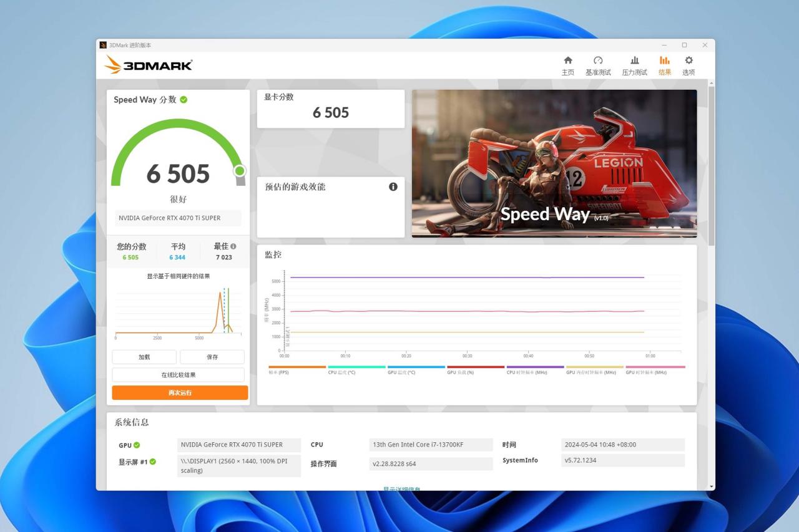Image resolution: width=799 pixels, height=532 pixels.
Task: Click the vertical scrollbar of results page
Action: 712,166
